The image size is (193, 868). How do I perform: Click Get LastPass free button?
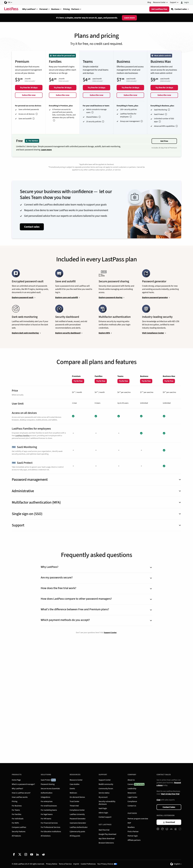[x=159, y=9]
